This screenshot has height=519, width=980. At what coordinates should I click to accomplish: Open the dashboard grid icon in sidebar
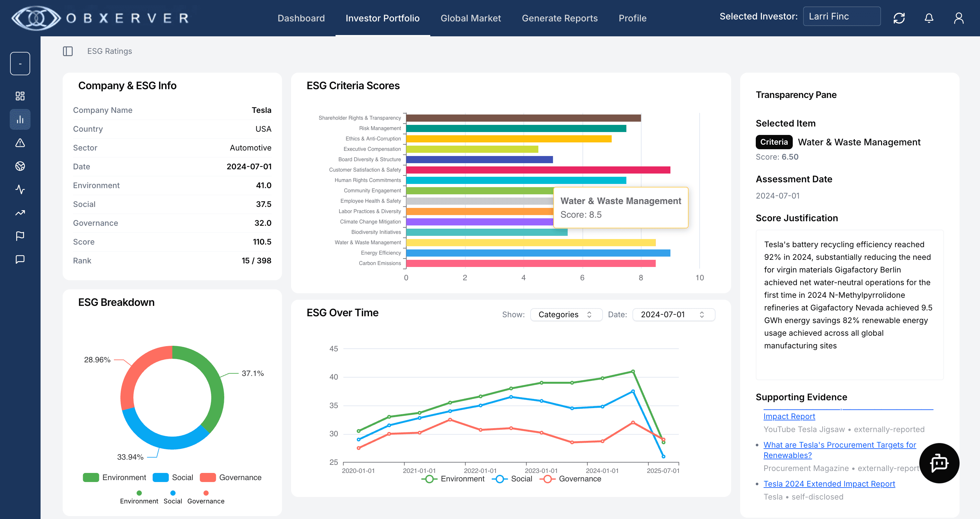(20, 96)
